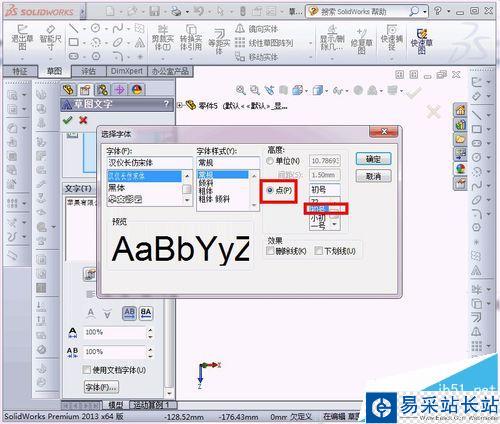Switch to the 运动算例1 bottom tab
This screenshot has width=500, height=424.
coord(151,405)
